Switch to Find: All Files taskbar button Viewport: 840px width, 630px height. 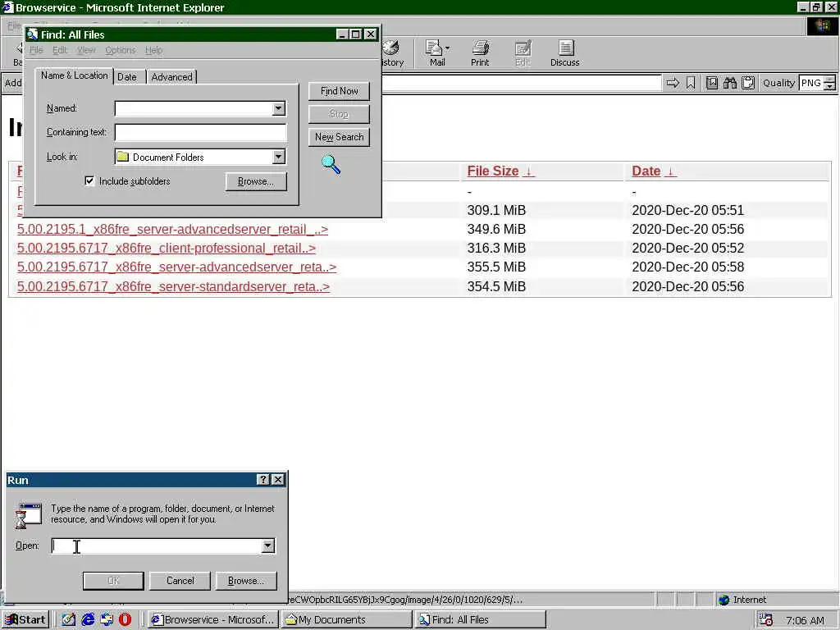coord(481,619)
